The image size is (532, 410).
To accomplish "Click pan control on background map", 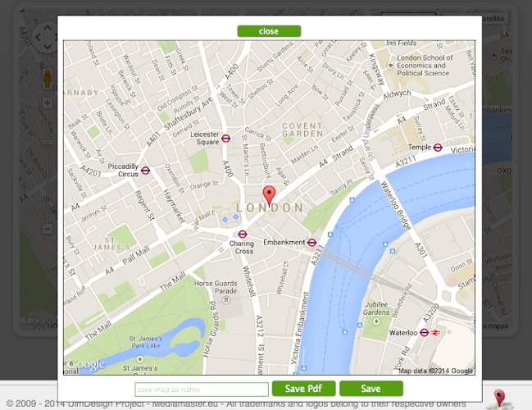I will [46, 38].
